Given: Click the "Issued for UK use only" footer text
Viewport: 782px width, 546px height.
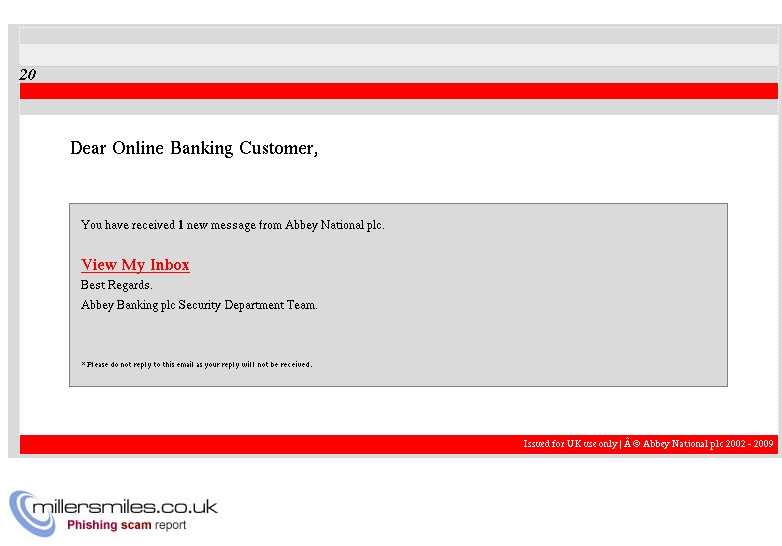Looking at the screenshot, I should pos(570,443).
